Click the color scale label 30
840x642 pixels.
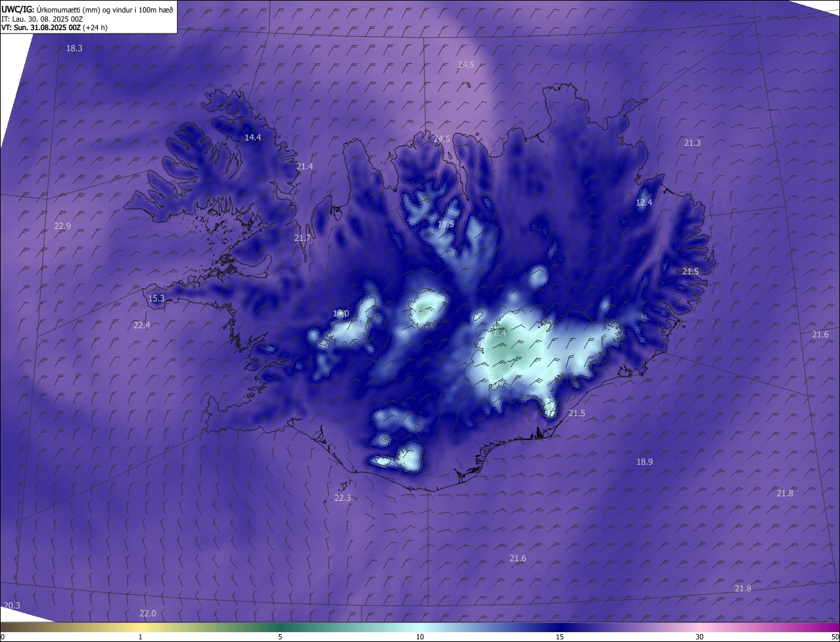(700, 637)
